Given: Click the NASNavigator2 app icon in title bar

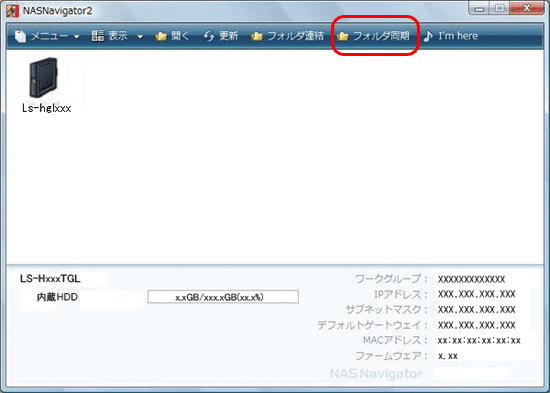Looking at the screenshot, I should 13,11.
